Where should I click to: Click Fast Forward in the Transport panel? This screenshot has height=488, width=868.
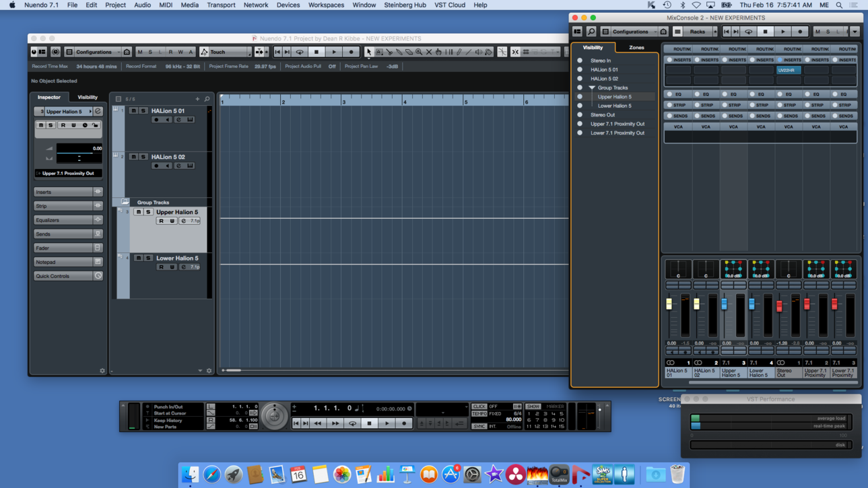click(335, 423)
